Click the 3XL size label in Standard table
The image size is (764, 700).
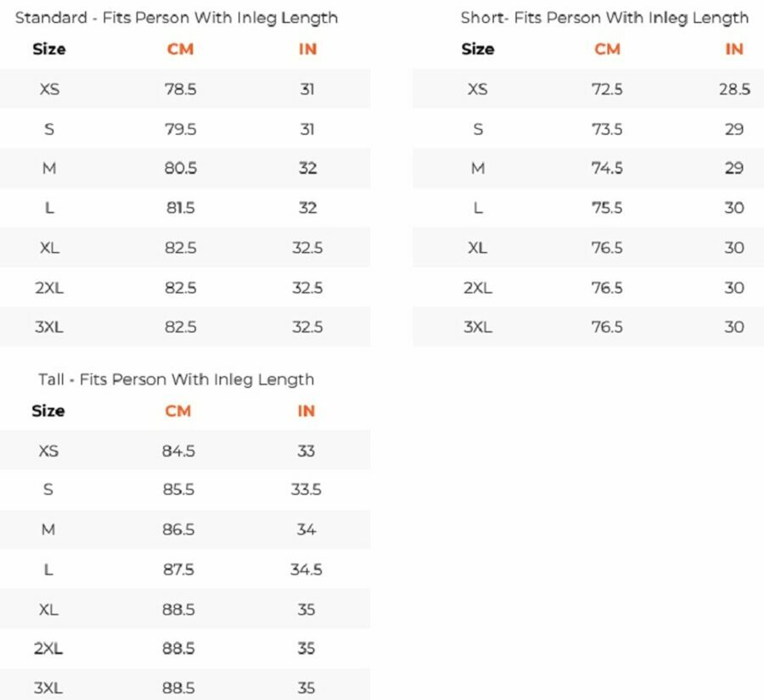coord(49,327)
